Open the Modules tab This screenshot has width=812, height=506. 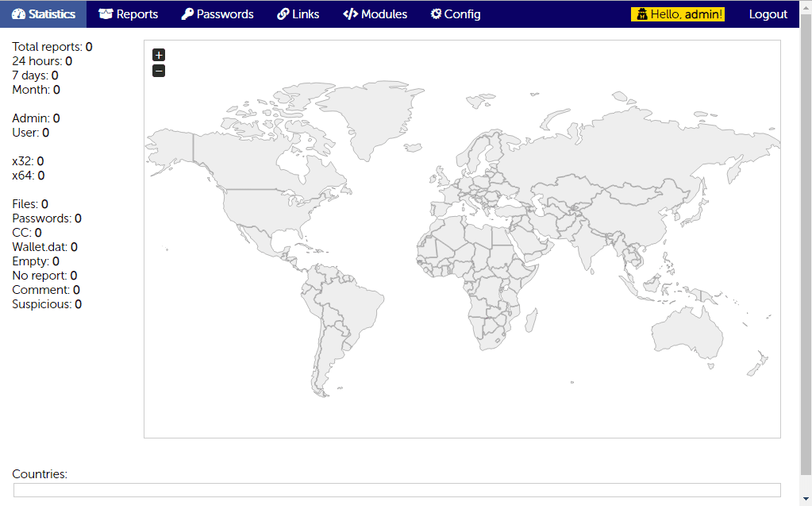375,14
